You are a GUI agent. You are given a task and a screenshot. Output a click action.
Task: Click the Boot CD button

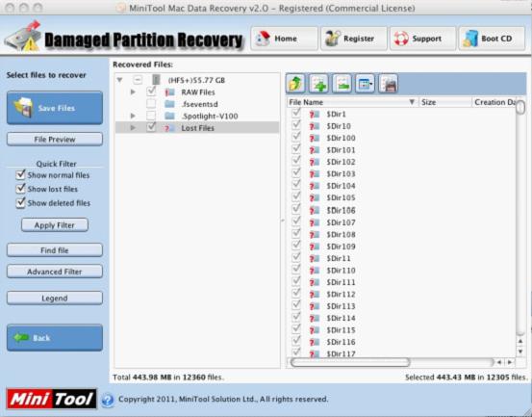(492, 39)
